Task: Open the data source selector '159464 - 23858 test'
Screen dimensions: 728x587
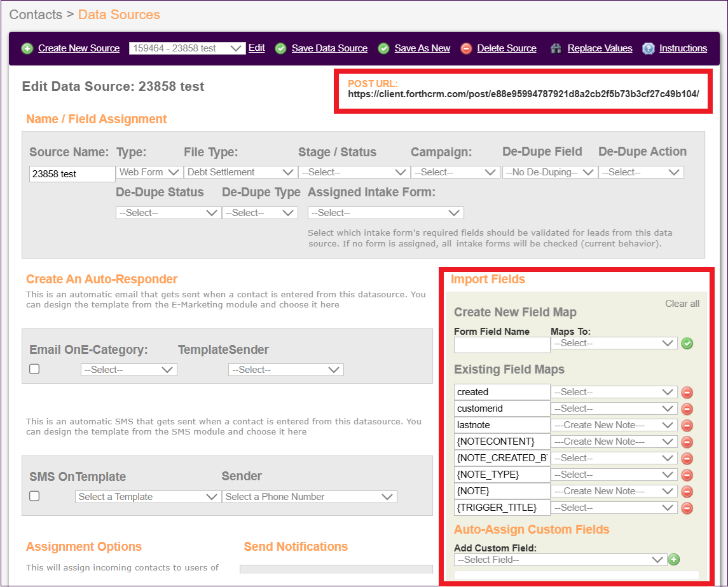Action: [187, 48]
